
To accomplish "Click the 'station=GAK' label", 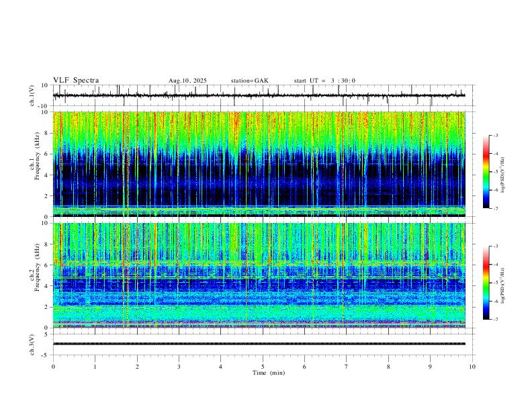I will point(250,81).
